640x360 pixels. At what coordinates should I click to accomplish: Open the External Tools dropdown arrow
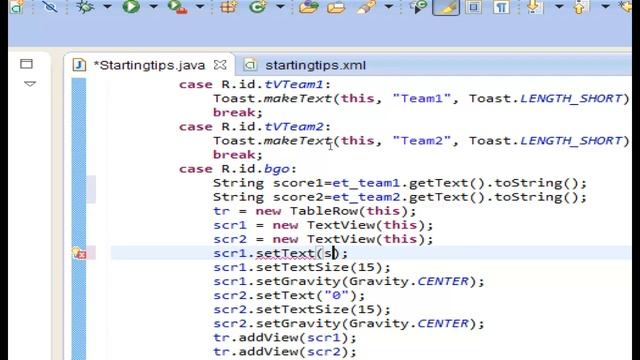click(200, 7)
